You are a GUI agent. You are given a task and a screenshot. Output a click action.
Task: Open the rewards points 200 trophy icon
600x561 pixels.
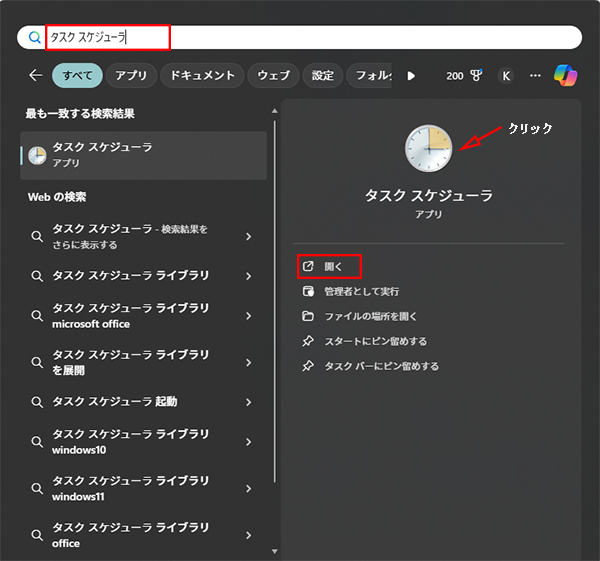464,75
